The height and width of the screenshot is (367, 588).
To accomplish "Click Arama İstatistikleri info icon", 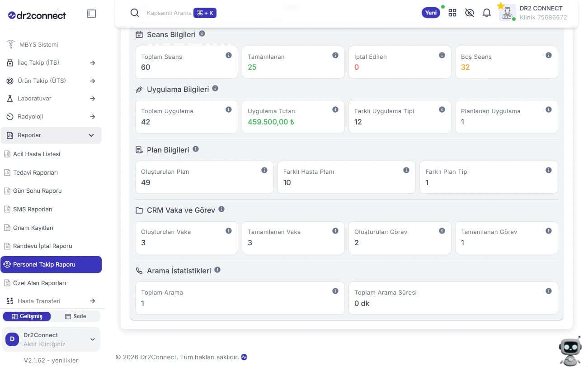I will pyautogui.click(x=217, y=270).
